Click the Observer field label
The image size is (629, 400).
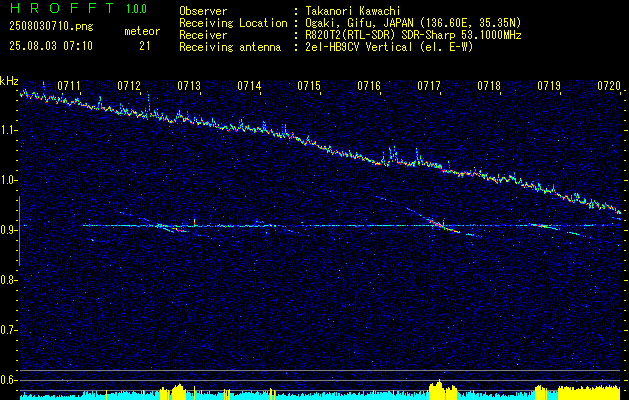203,11
